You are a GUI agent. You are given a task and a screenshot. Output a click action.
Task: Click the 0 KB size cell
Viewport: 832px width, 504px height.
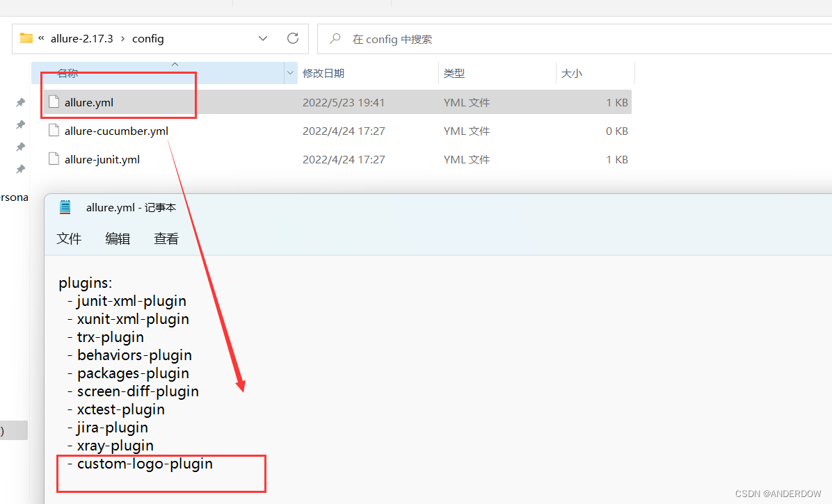pyautogui.click(x=616, y=131)
